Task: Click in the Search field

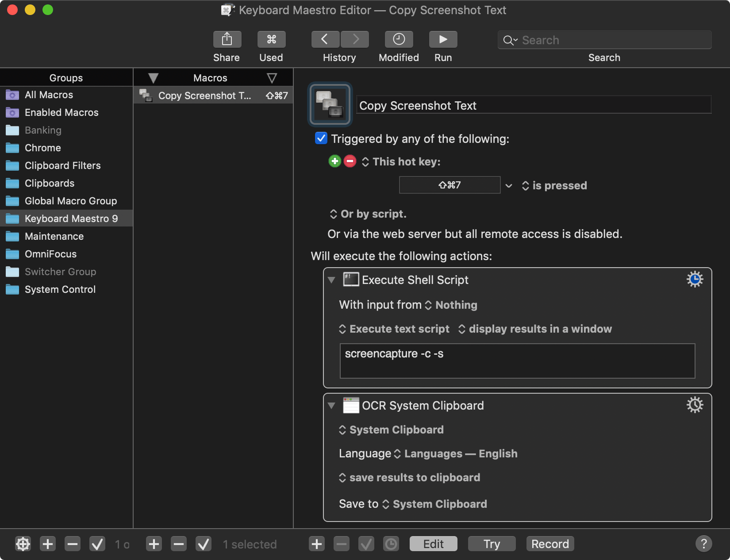Action: 604,40
